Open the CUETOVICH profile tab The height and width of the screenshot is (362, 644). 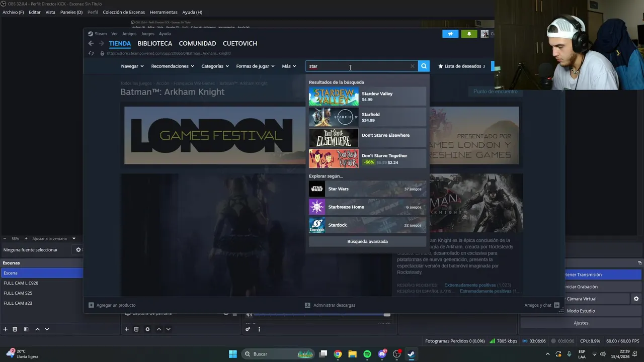(240, 44)
